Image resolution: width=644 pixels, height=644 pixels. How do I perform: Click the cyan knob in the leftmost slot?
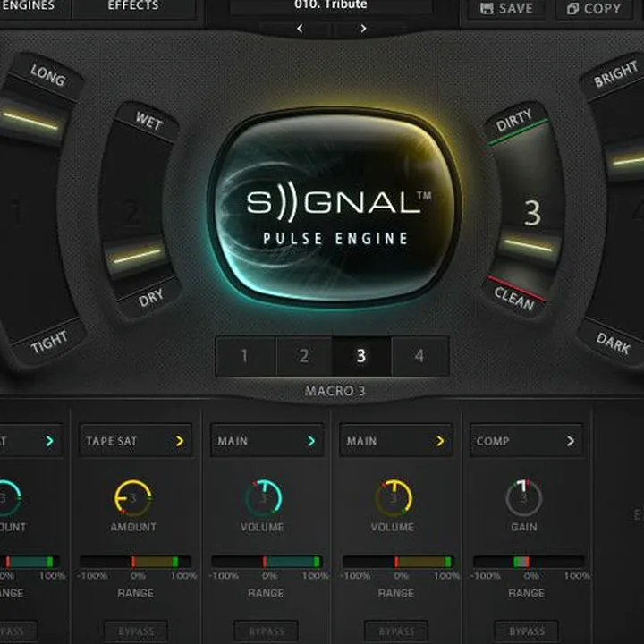coord(5,497)
